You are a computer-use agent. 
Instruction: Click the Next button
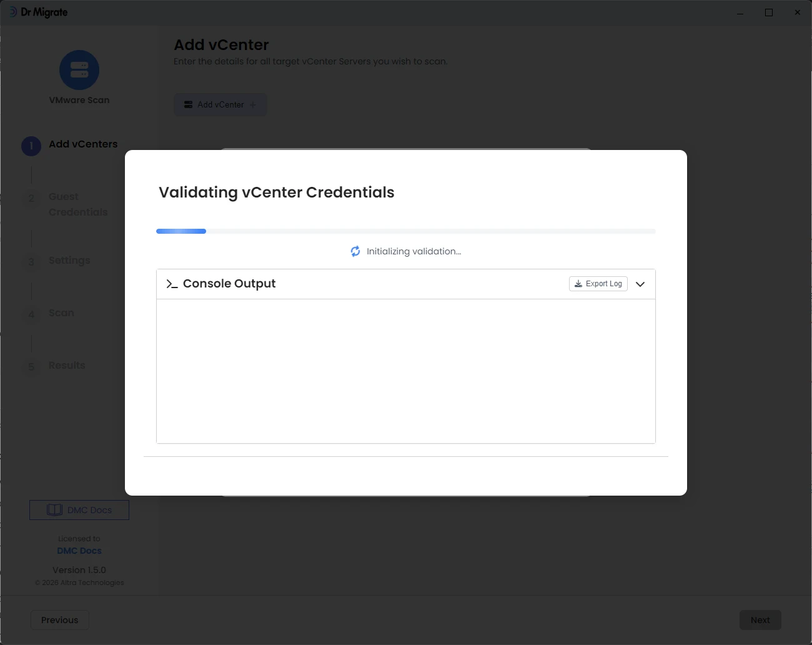click(760, 620)
